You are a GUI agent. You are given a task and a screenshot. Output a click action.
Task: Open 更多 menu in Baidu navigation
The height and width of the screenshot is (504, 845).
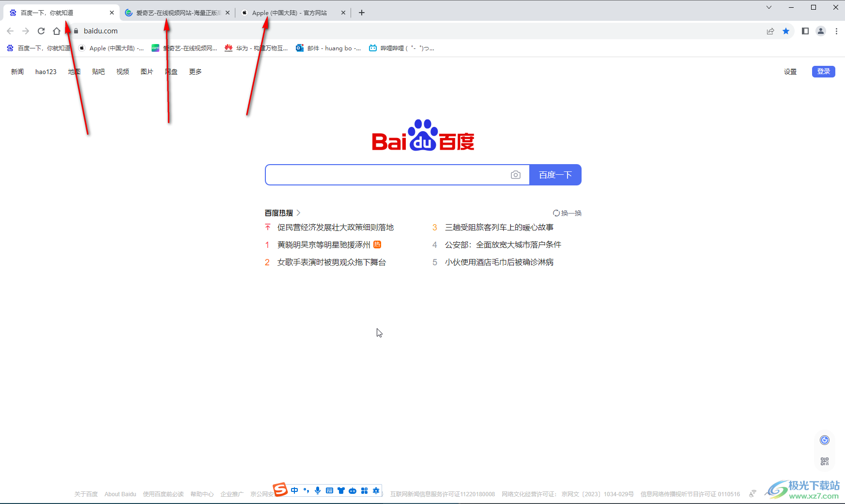[195, 72]
